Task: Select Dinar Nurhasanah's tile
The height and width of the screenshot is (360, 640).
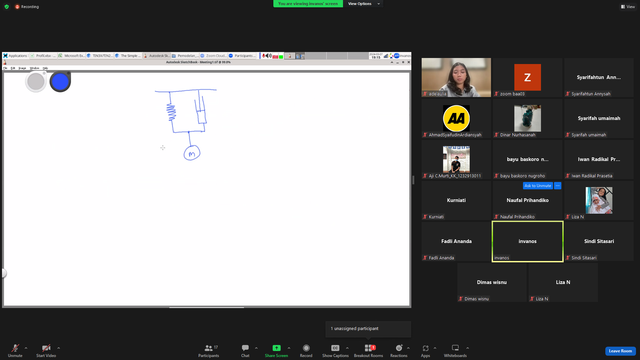Action: point(527,118)
